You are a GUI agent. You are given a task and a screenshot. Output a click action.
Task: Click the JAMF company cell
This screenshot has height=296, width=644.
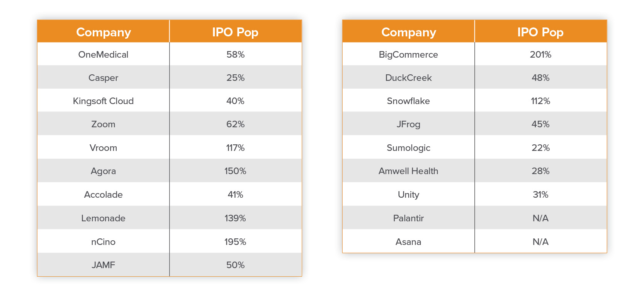click(103, 265)
